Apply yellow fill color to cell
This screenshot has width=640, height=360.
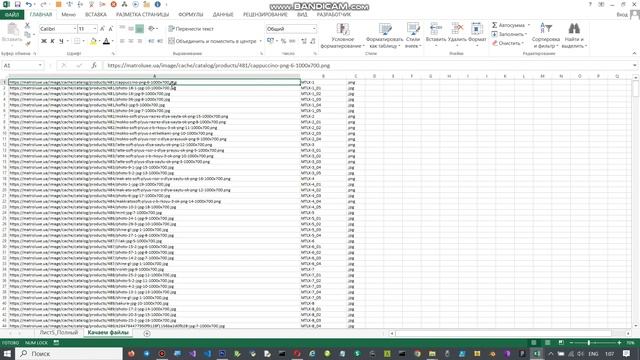click(x=93, y=41)
